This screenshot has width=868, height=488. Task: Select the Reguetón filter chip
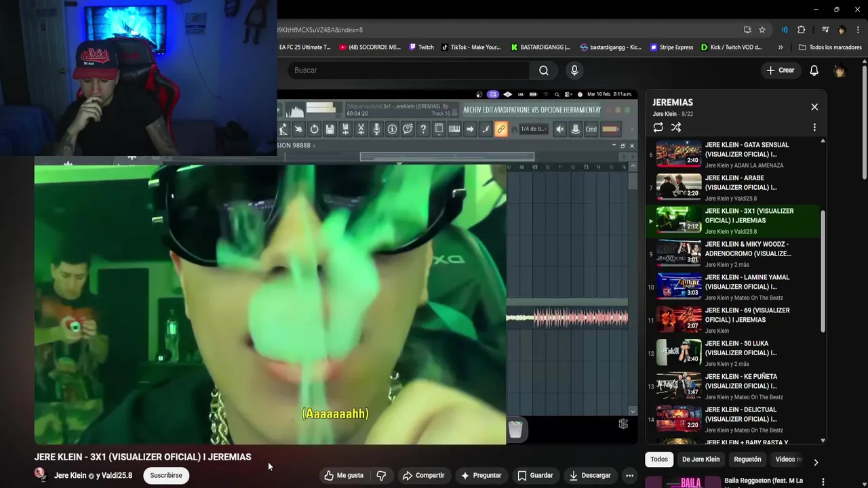point(747,460)
